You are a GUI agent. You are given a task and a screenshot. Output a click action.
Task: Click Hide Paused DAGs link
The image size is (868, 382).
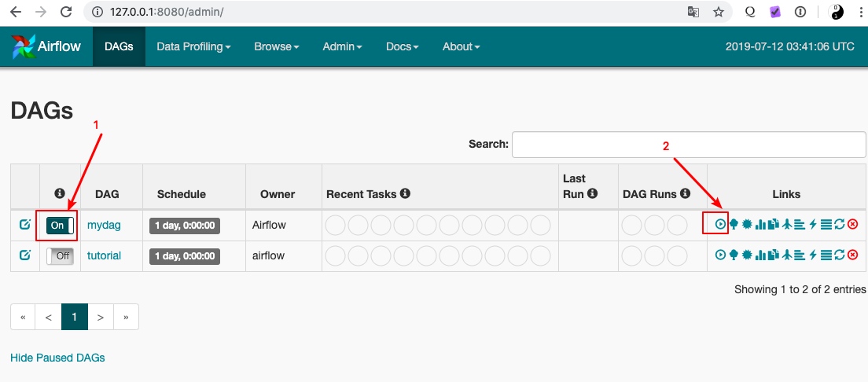click(x=57, y=358)
